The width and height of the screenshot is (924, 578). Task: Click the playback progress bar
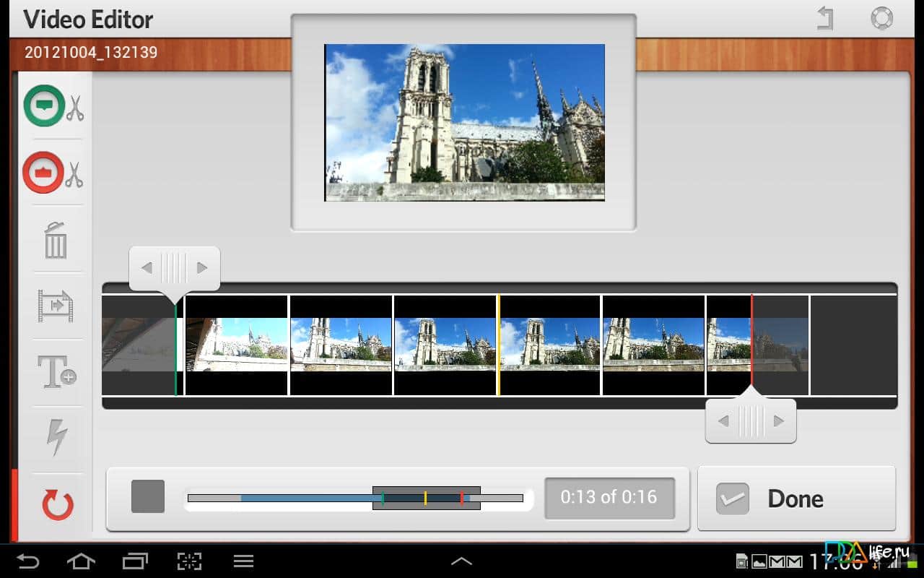tap(303, 498)
